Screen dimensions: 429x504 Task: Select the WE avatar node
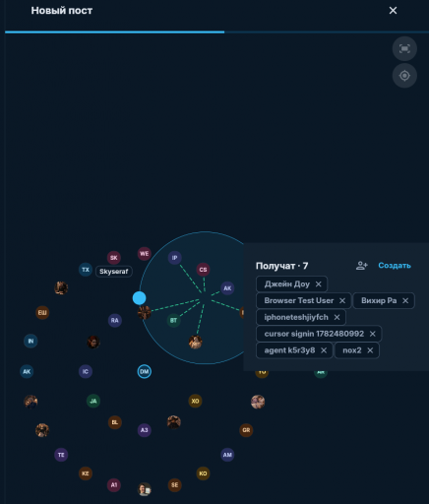[145, 254]
